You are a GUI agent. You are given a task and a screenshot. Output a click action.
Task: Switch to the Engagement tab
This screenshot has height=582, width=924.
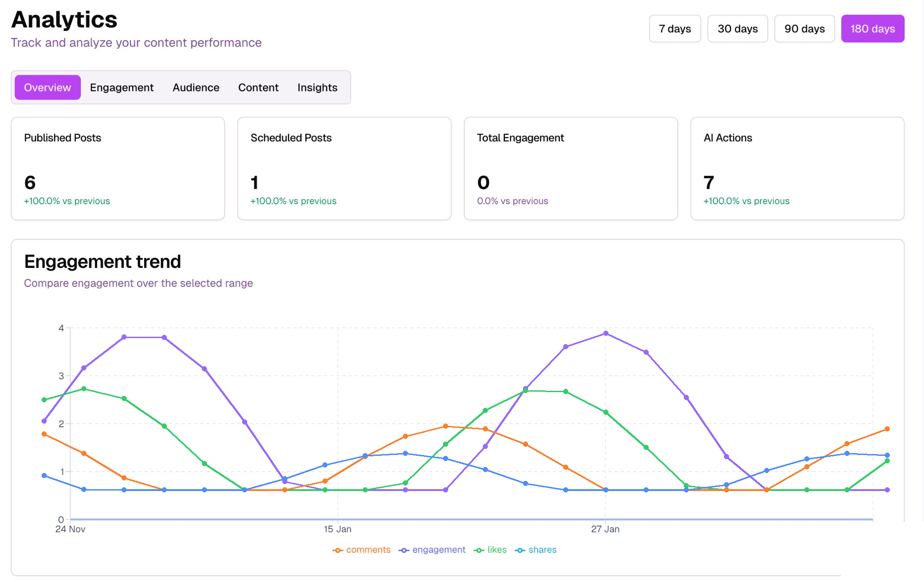[x=122, y=87]
